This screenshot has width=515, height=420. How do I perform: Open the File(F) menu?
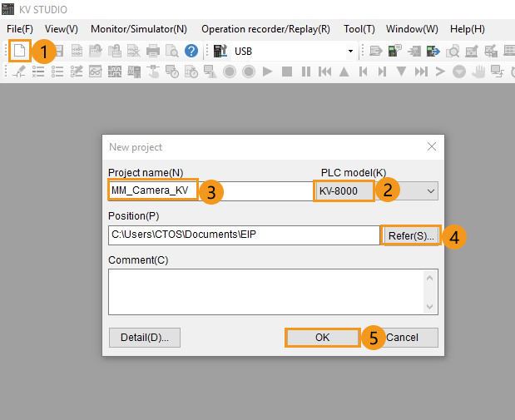pyautogui.click(x=19, y=29)
